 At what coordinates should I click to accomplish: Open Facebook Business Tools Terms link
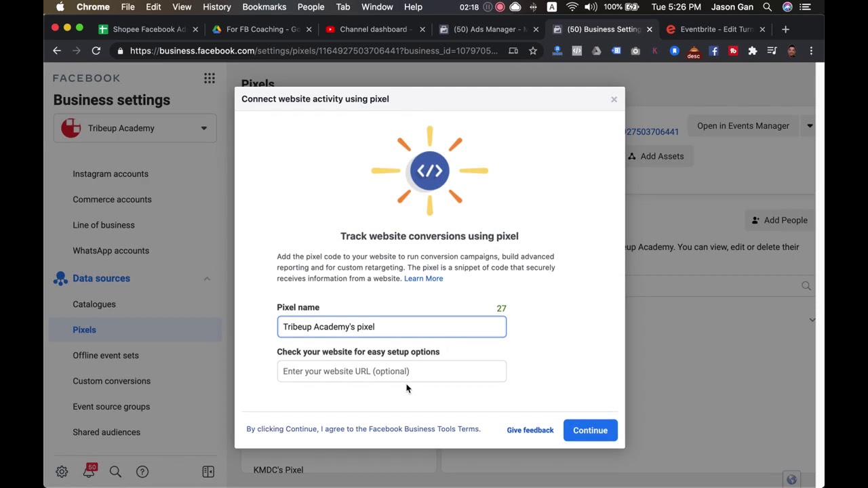tap(424, 429)
